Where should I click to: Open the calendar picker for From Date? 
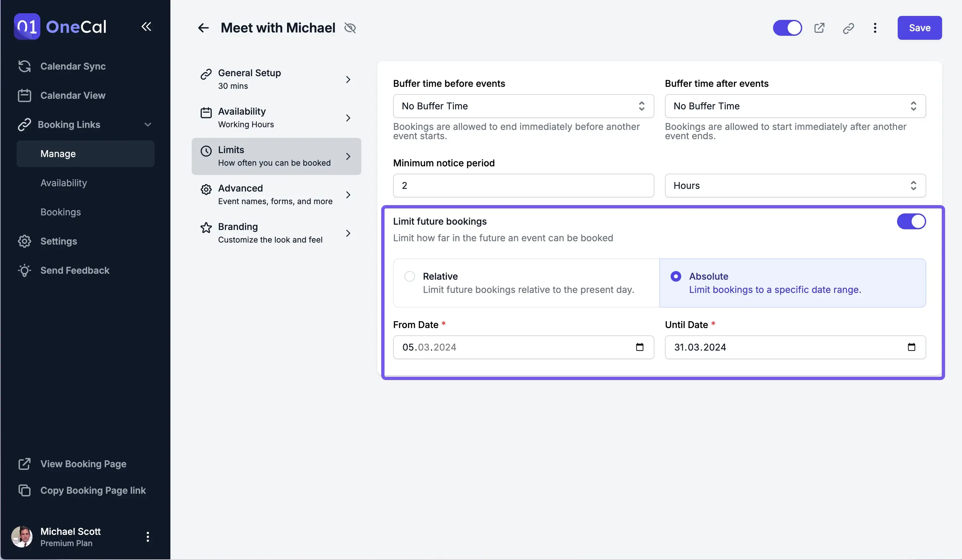tap(639, 347)
